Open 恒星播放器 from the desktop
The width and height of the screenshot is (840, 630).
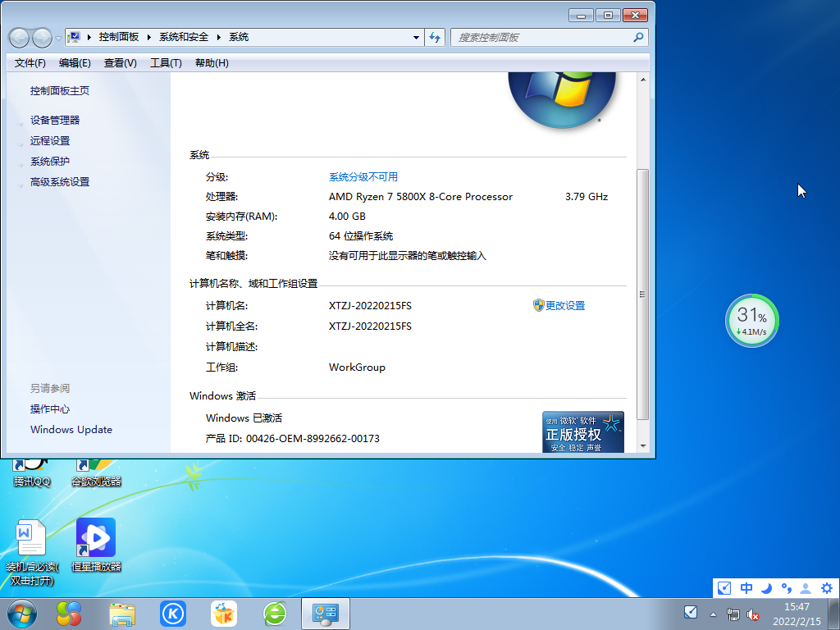(x=96, y=537)
